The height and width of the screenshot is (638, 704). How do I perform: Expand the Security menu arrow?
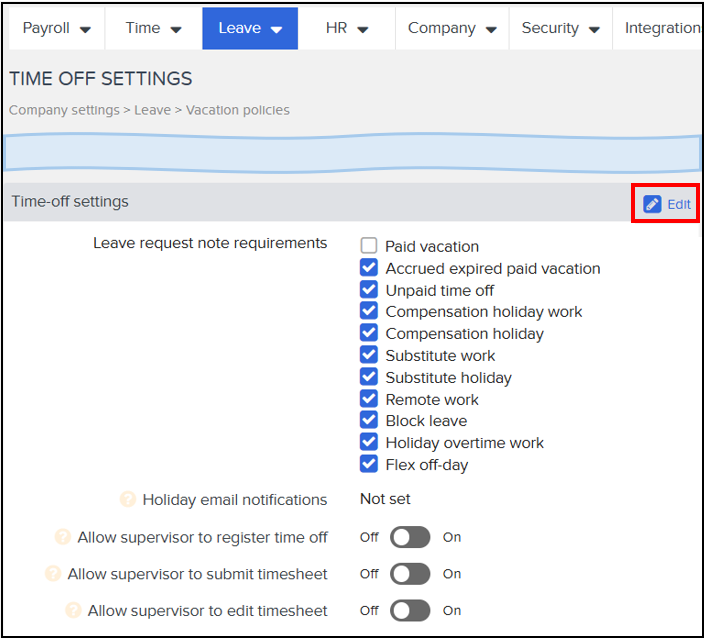[x=594, y=30]
